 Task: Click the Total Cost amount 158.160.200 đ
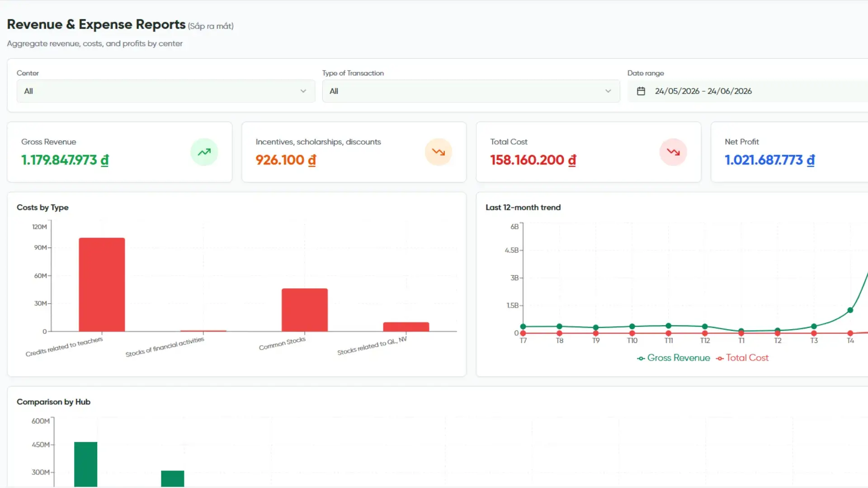click(x=533, y=160)
